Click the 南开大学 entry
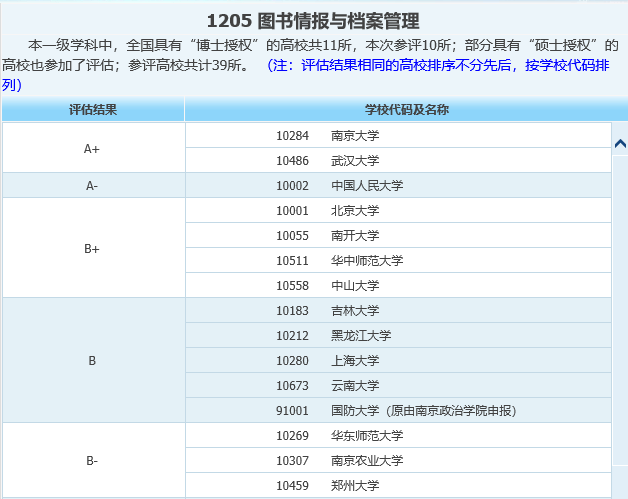The image size is (628, 499). tap(355, 235)
